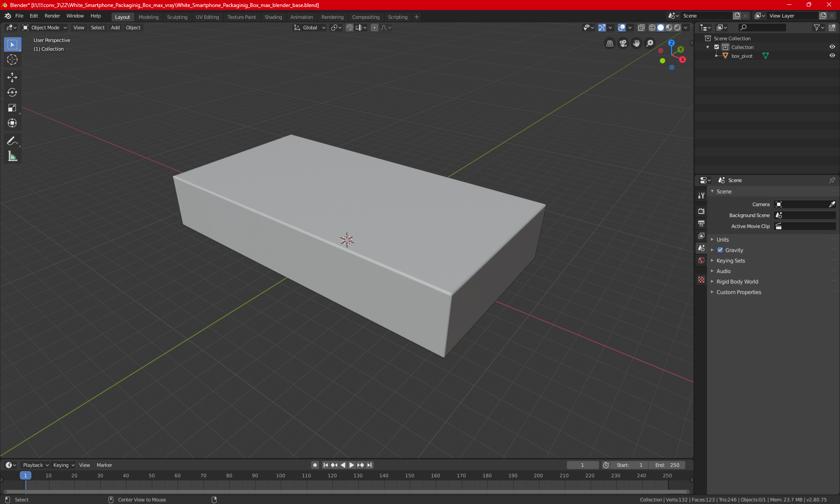
Task: Toggle proportional editing
Action: pyautogui.click(x=374, y=28)
